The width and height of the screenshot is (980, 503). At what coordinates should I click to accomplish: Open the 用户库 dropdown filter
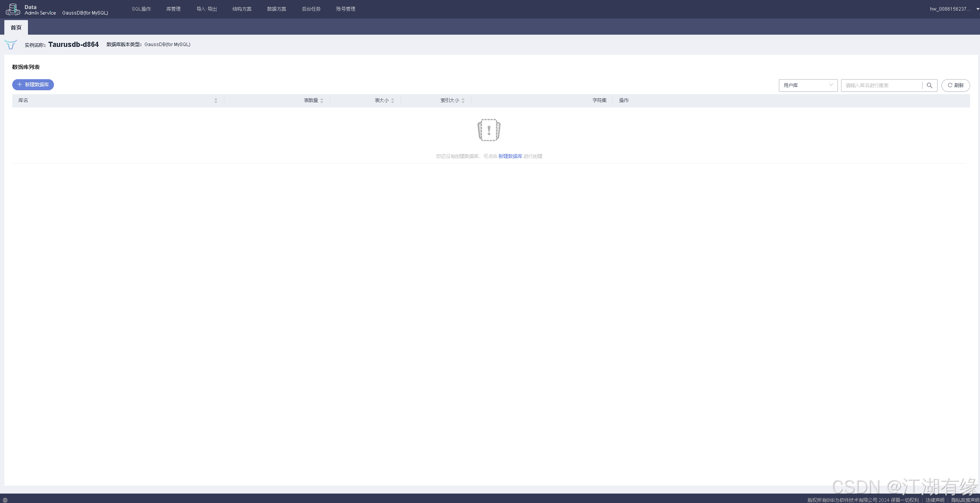pyautogui.click(x=808, y=85)
